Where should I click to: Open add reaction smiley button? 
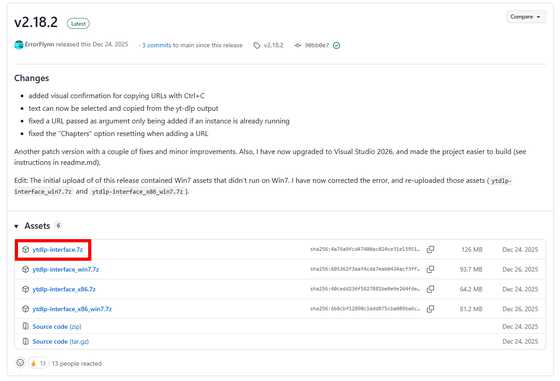[x=20, y=363]
